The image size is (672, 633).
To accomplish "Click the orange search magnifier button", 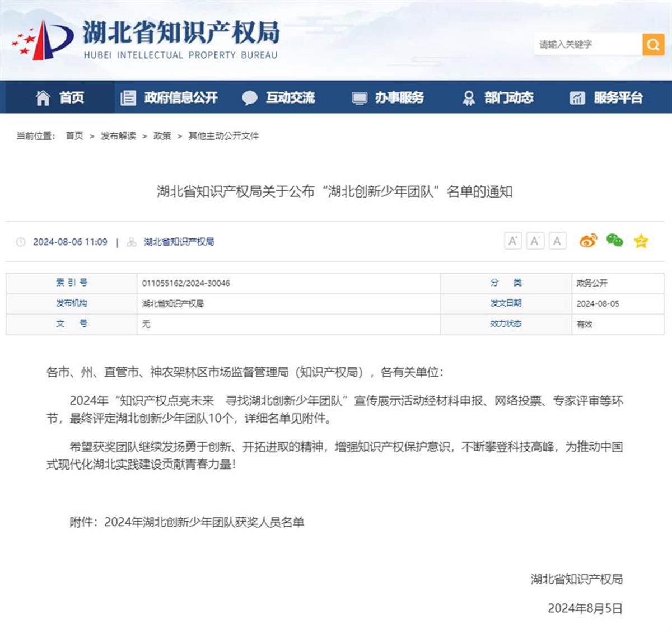I will pos(653,44).
